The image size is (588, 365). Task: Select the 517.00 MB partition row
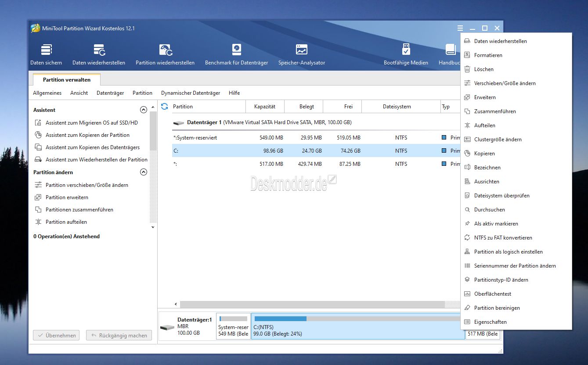tap(316, 164)
